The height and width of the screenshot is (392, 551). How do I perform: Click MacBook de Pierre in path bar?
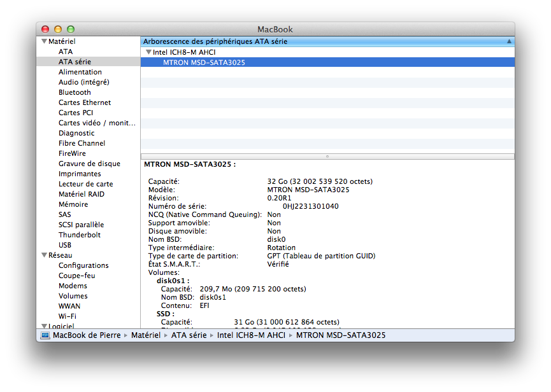pos(87,335)
